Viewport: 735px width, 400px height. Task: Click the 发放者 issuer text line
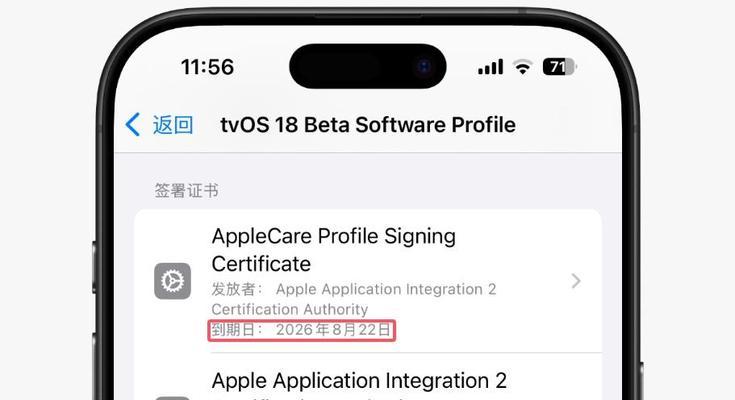(353, 289)
